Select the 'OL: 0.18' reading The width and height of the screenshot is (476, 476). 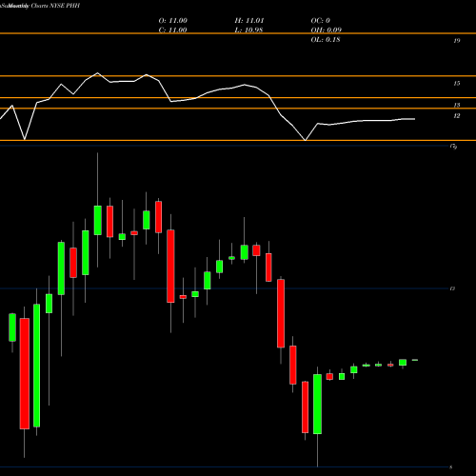(326, 39)
